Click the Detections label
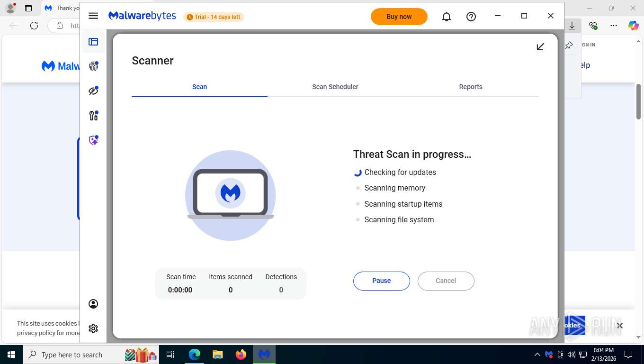 tap(281, 277)
